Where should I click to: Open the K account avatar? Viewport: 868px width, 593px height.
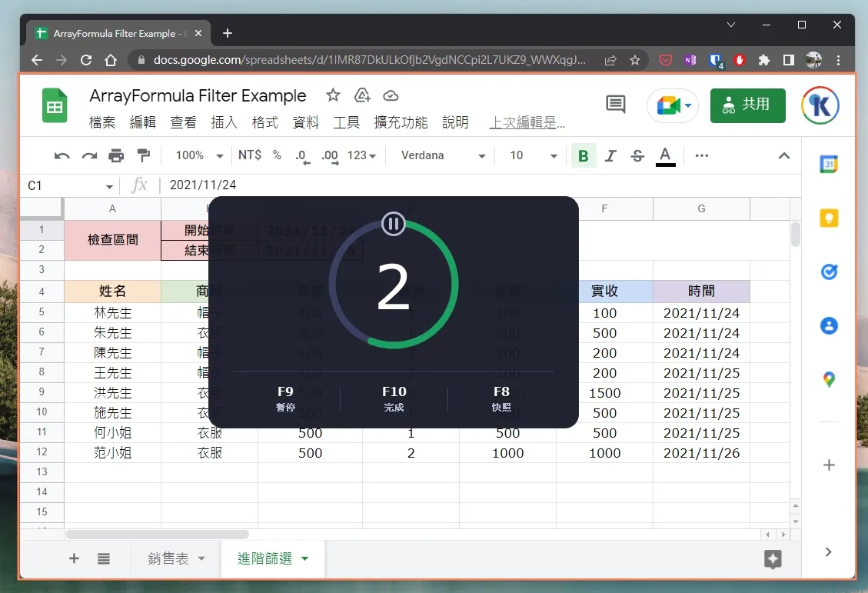coord(820,105)
